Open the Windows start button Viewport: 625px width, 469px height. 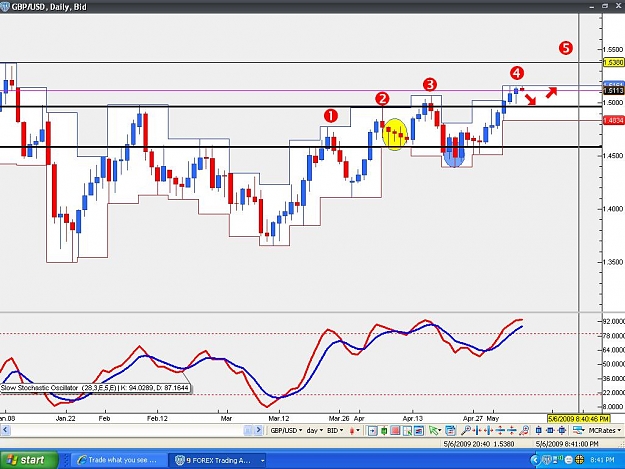click(29, 460)
